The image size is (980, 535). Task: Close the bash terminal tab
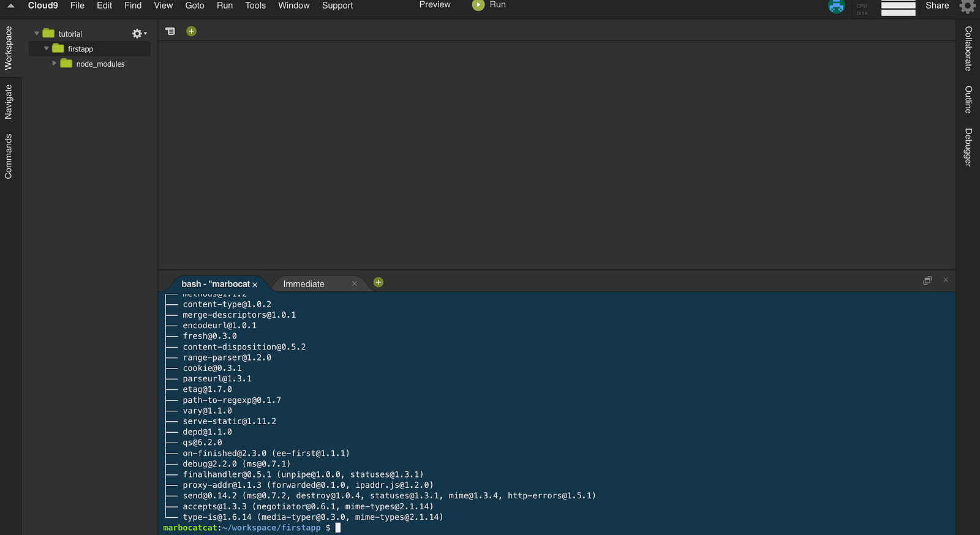coord(255,285)
